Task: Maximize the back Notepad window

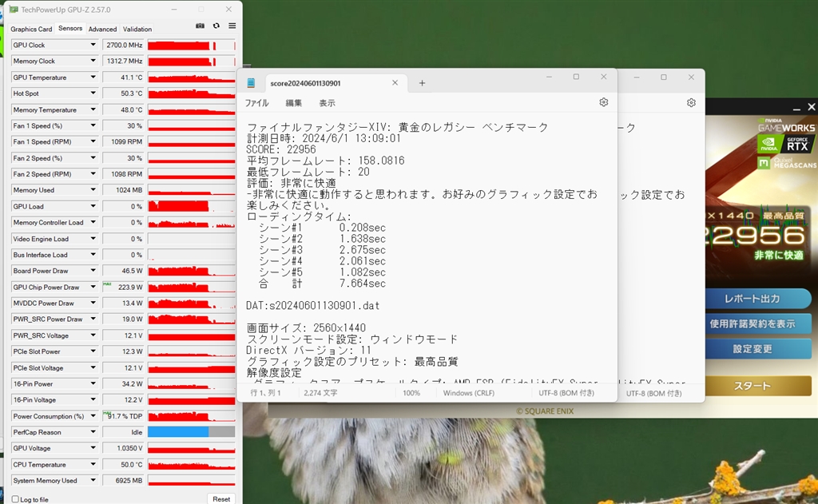Action: click(664, 77)
